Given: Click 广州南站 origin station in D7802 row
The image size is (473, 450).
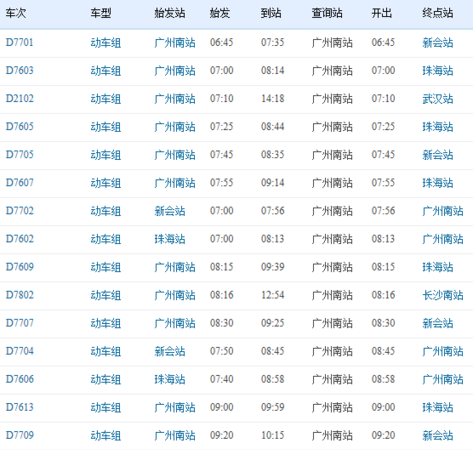Looking at the screenshot, I should click(175, 295).
